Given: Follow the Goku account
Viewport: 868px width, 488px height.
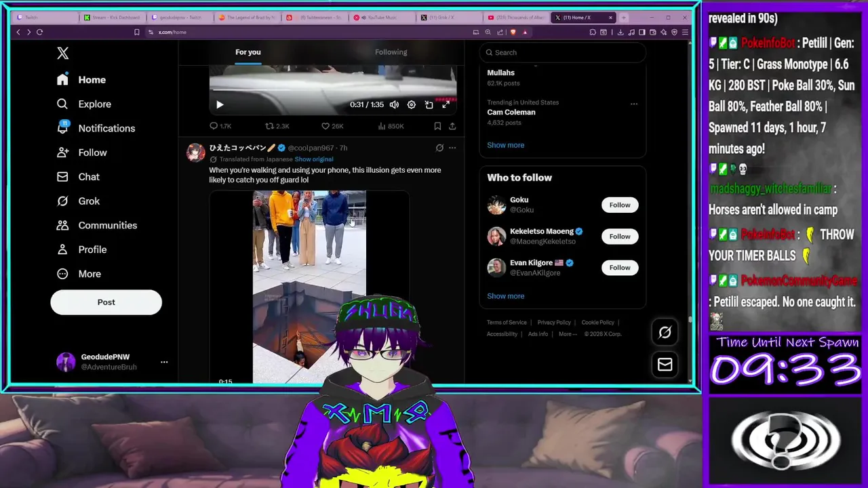Looking at the screenshot, I should tap(620, 205).
